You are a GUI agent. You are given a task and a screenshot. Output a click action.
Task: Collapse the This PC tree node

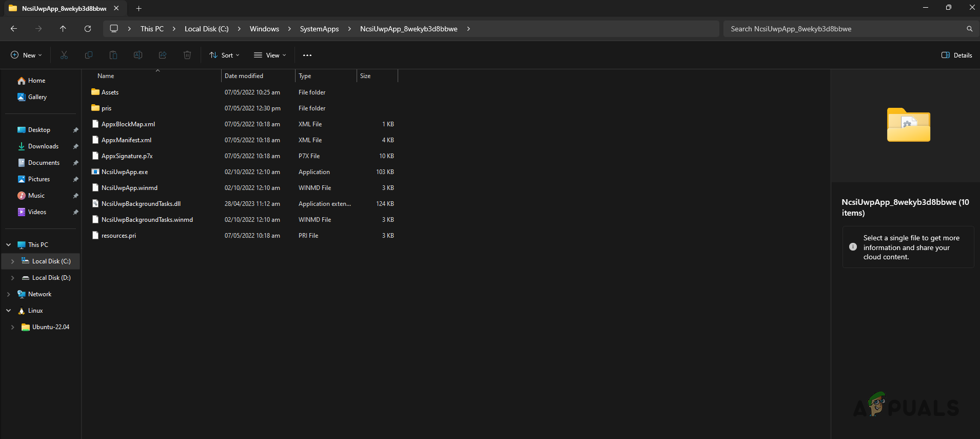click(x=9, y=245)
